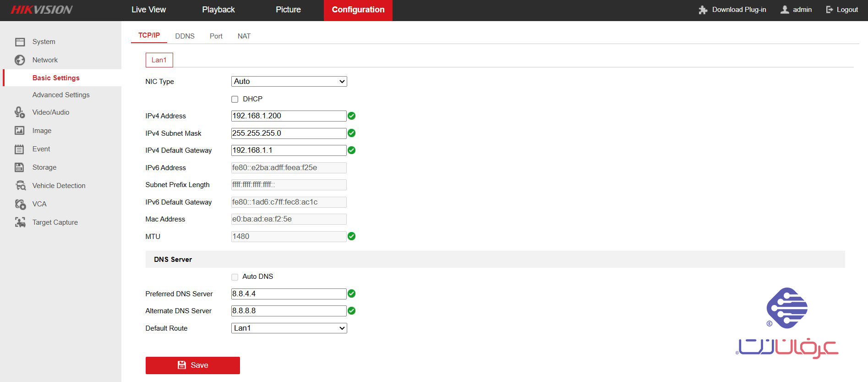This screenshot has width=868, height=382.
Task: Click green check beside MTU field
Action: (x=352, y=236)
